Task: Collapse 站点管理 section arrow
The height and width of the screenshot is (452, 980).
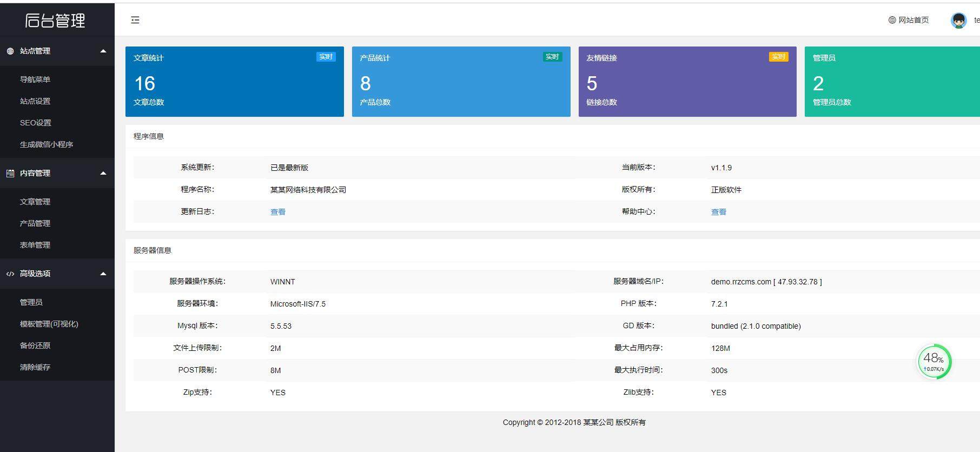Action: point(103,51)
